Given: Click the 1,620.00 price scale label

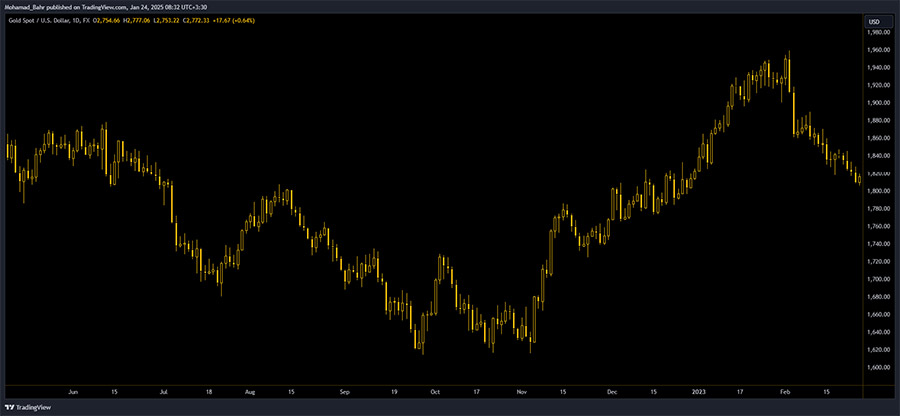Looking at the screenshot, I should [877, 350].
